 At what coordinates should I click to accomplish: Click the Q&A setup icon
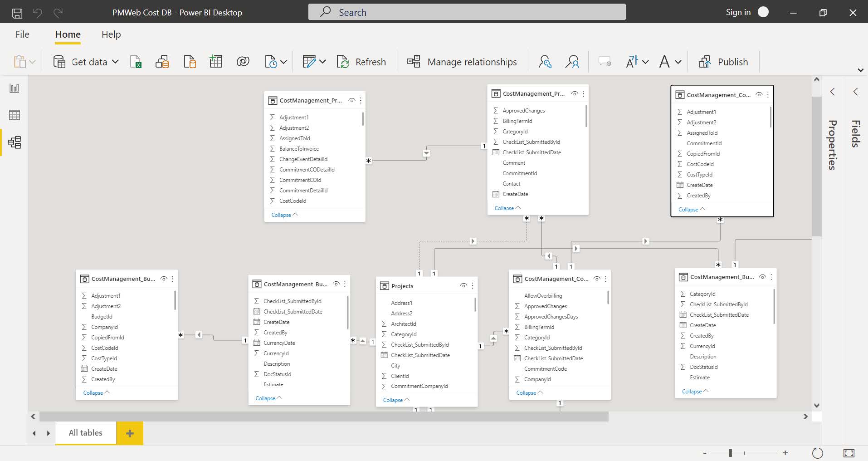605,62
